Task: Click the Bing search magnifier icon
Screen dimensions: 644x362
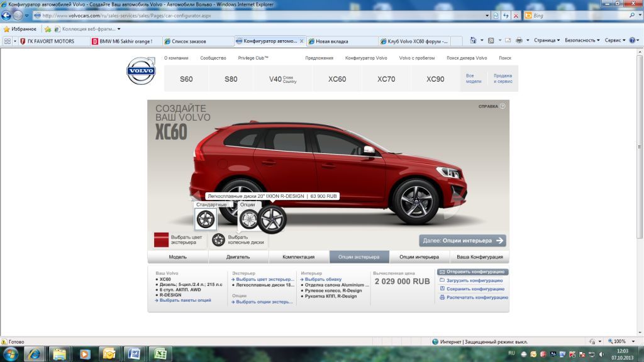Action: click(632, 16)
